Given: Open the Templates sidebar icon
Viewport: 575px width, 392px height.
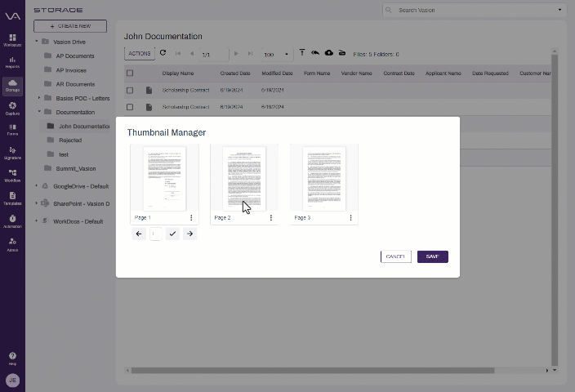Looking at the screenshot, I should point(12,198).
